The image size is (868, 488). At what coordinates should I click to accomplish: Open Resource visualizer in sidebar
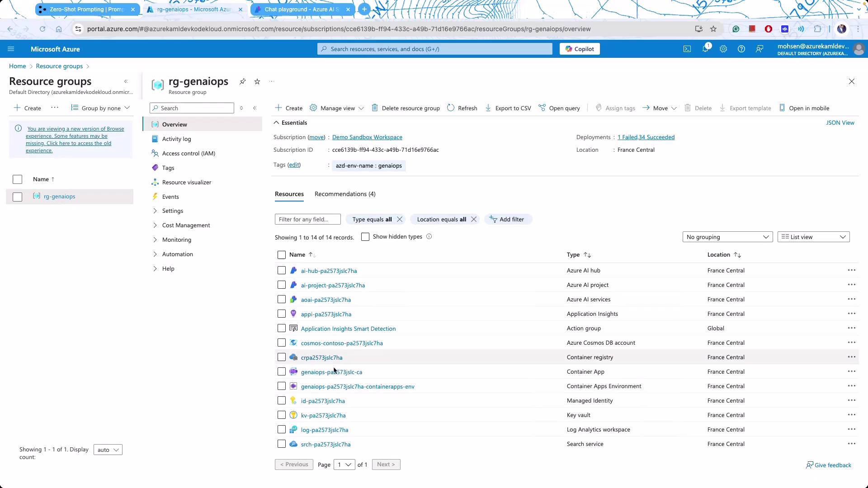(x=186, y=182)
